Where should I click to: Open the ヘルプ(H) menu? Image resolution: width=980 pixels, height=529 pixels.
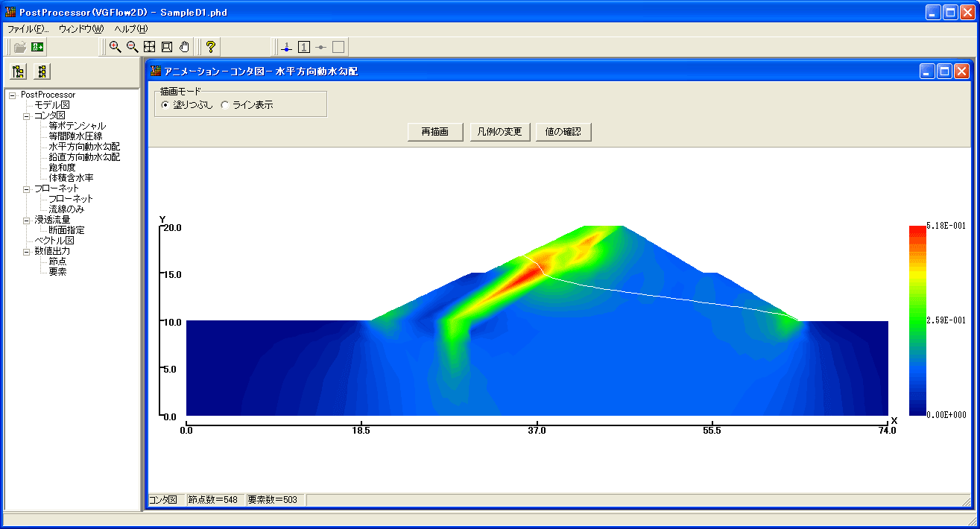pos(131,29)
